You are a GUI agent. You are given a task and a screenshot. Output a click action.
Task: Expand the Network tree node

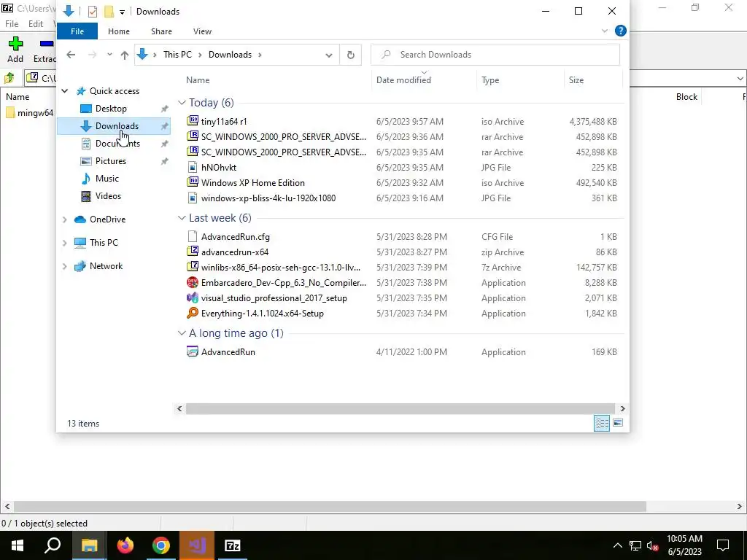point(65,265)
